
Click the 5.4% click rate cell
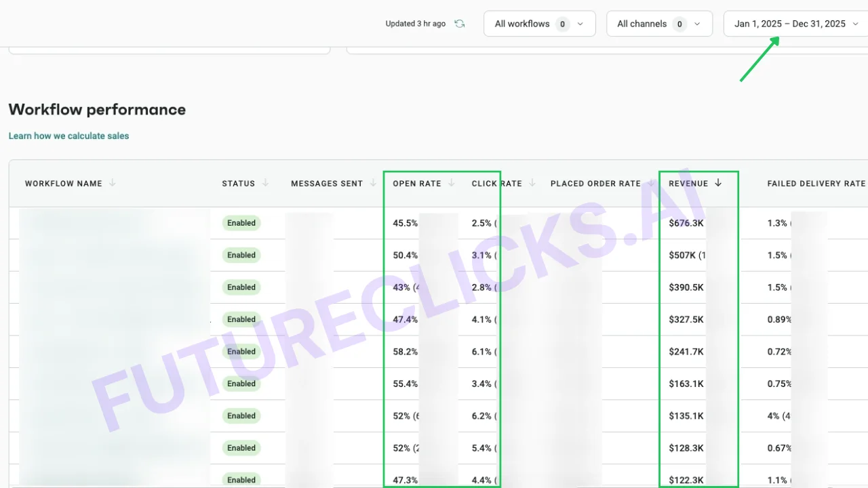(x=484, y=448)
